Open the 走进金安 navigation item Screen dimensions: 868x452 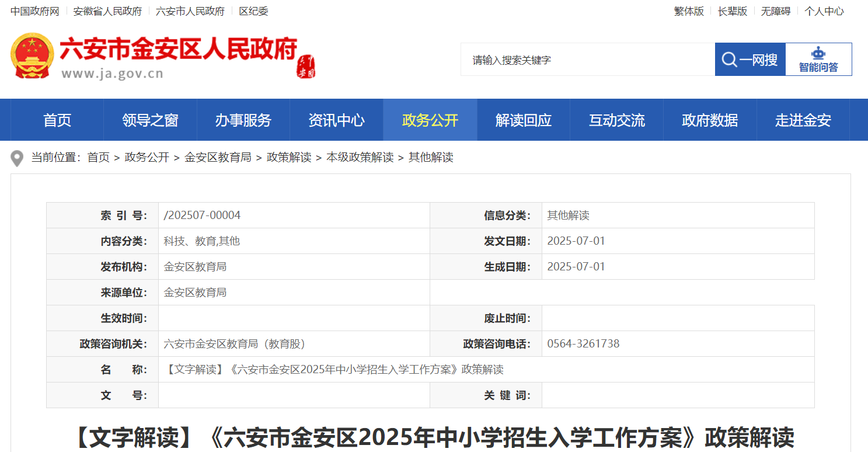pyautogui.click(x=803, y=120)
